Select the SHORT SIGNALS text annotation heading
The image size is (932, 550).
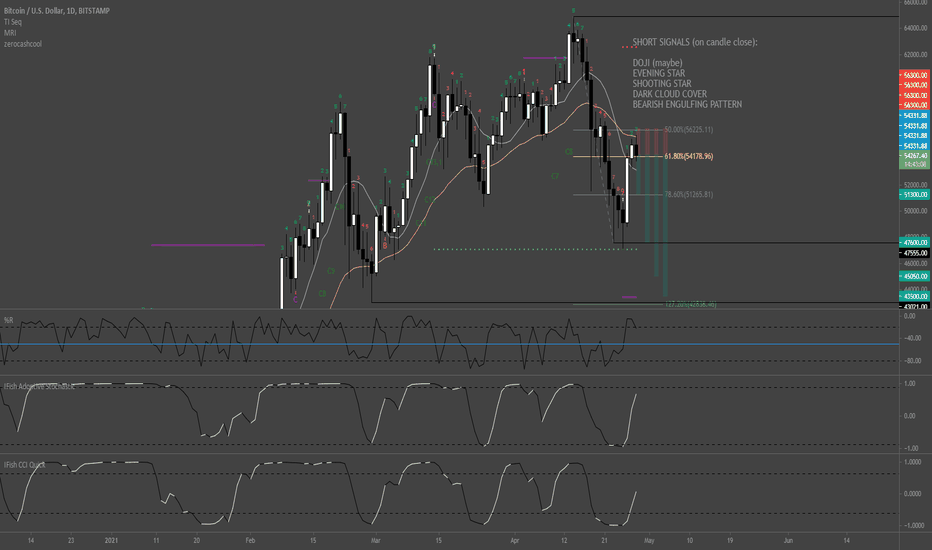[695, 42]
